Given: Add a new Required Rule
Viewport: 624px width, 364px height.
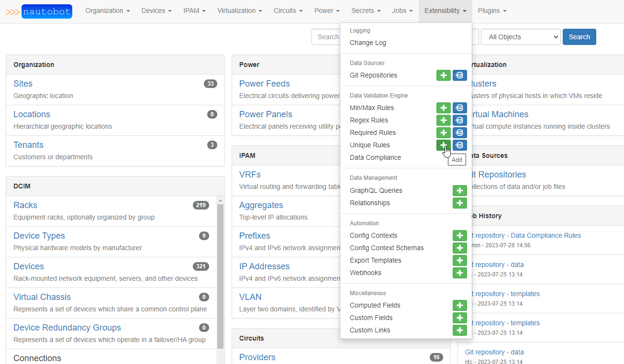Looking at the screenshot, I should tap(444, 132).
